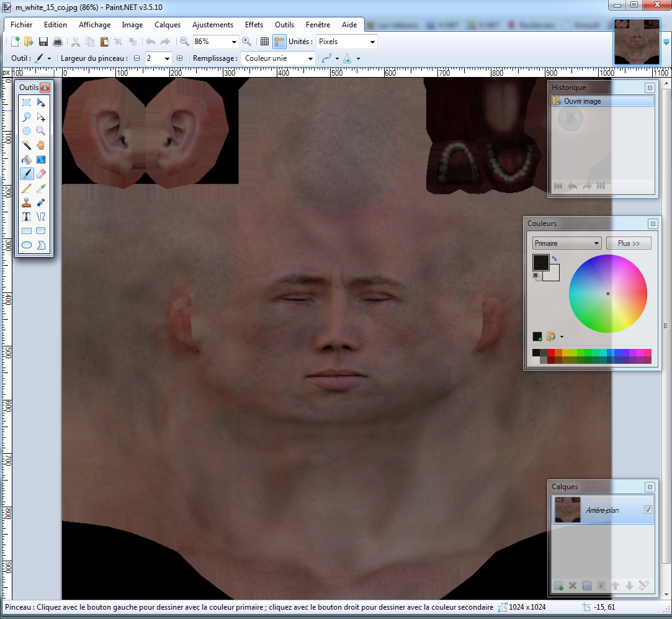Open the Effets menu
The width and height of the screenshot is (672, 619).
254,25
